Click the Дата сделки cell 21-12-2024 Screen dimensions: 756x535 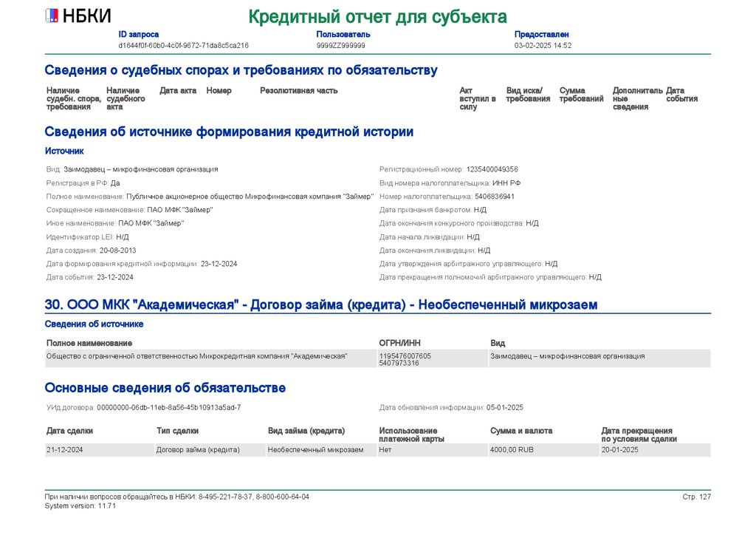65,449
